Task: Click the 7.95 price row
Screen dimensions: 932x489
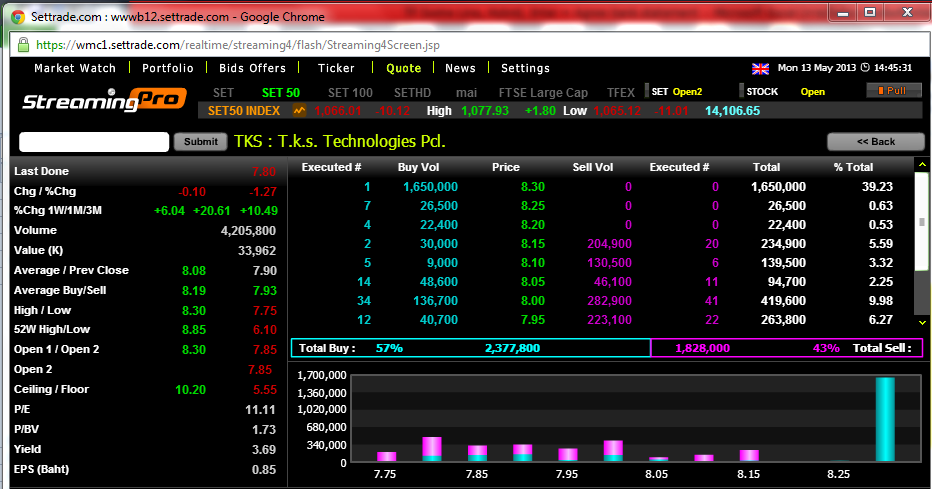Action: [601, 320]
